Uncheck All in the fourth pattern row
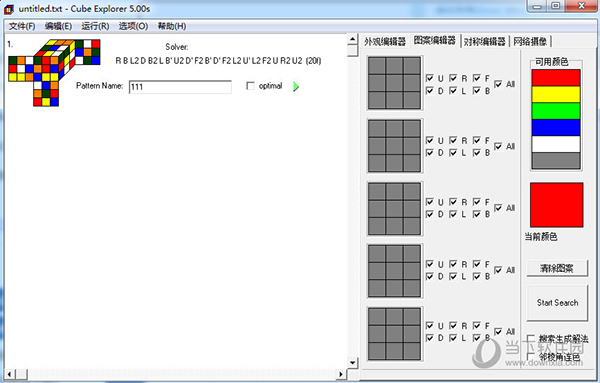The image size is (600, 383). pyautogui.click(x=498, y=270)
